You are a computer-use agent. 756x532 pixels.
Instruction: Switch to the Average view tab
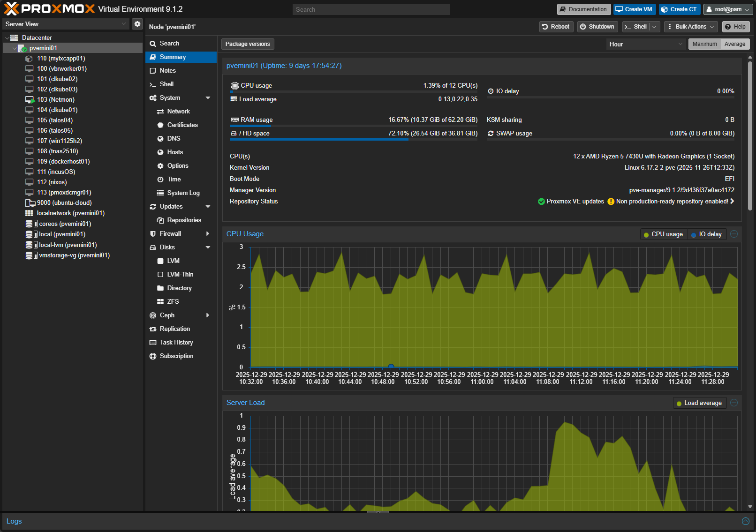coord(734,44)
